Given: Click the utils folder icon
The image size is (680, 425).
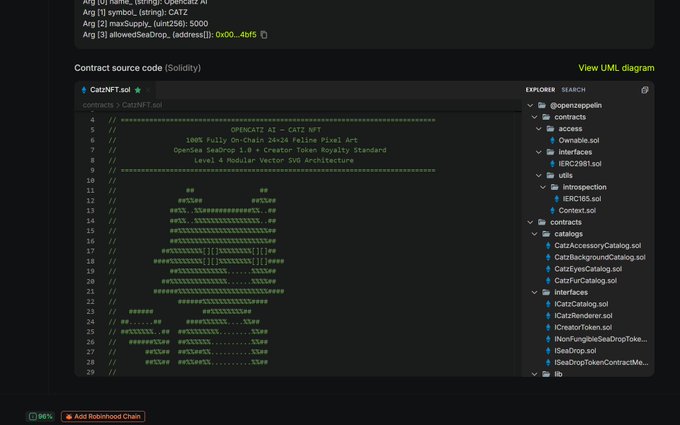Looking at the screenshot, I should (550, 176).
